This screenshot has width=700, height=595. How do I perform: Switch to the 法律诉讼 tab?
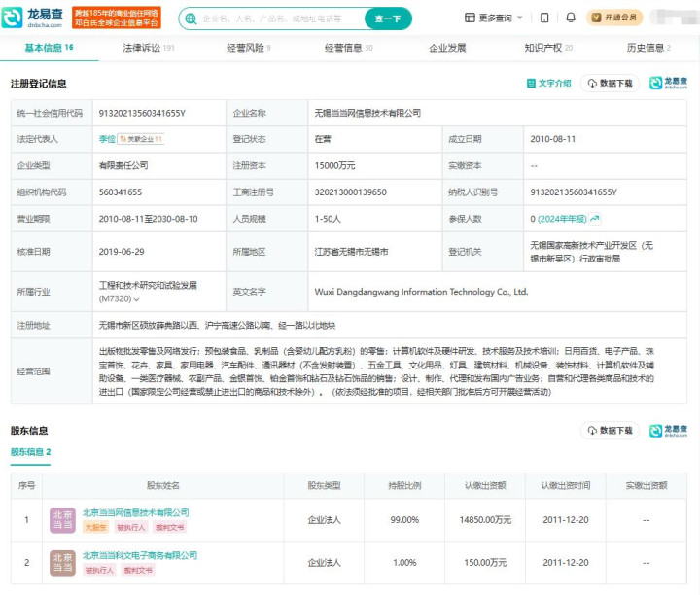click(148, 48)
